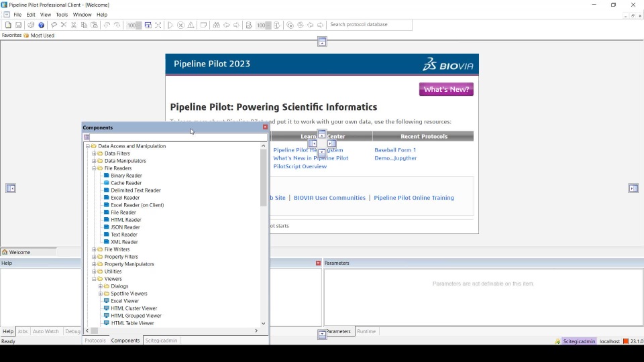Click the Run protocol play icon

tap(170, 25)
